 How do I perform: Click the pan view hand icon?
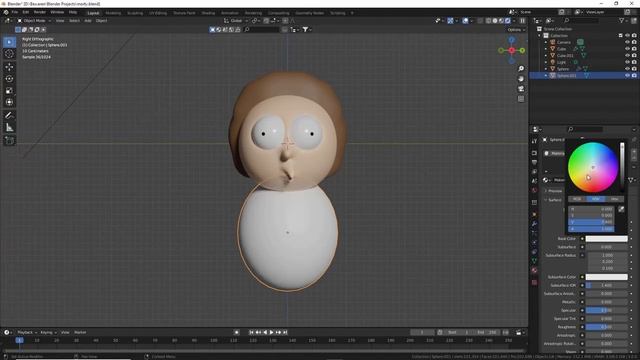[x=521, y=79]
